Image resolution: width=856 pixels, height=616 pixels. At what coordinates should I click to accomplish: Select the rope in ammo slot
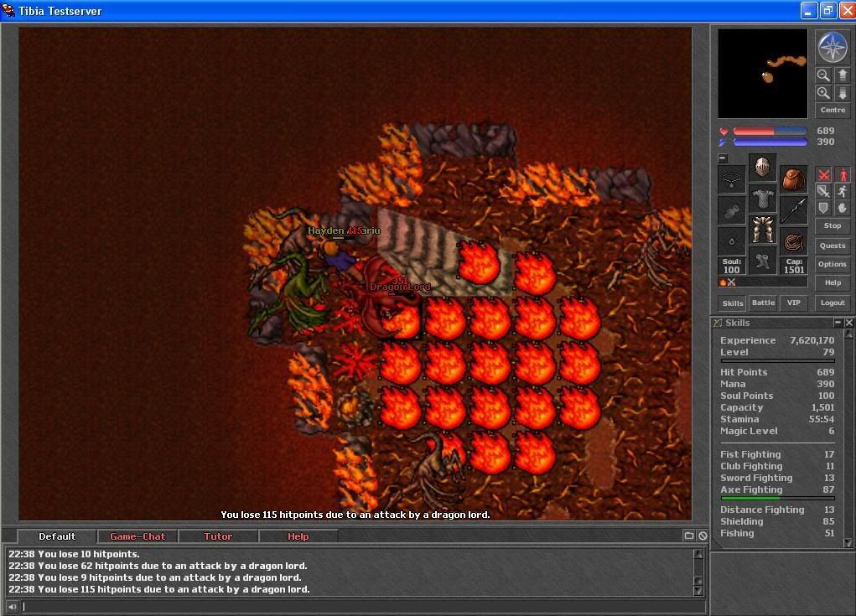click(x=794, y=241)
